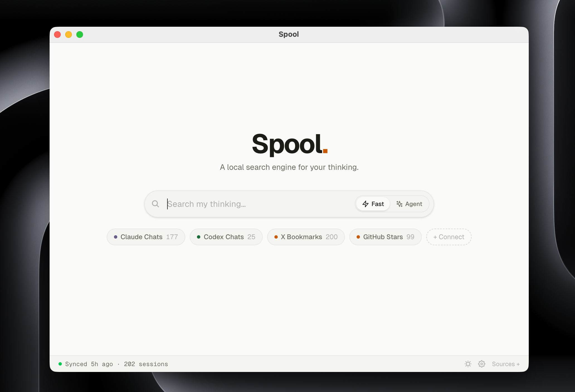Click the search magnifier icon

(x=155, y=204)
